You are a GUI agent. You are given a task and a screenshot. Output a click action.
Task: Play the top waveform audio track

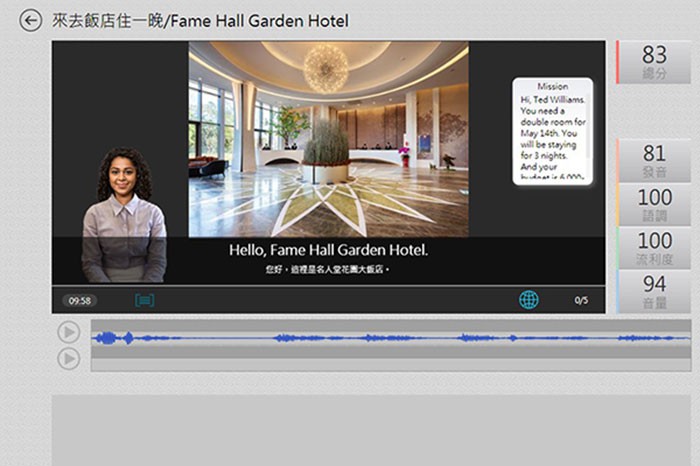click(68, 332)
